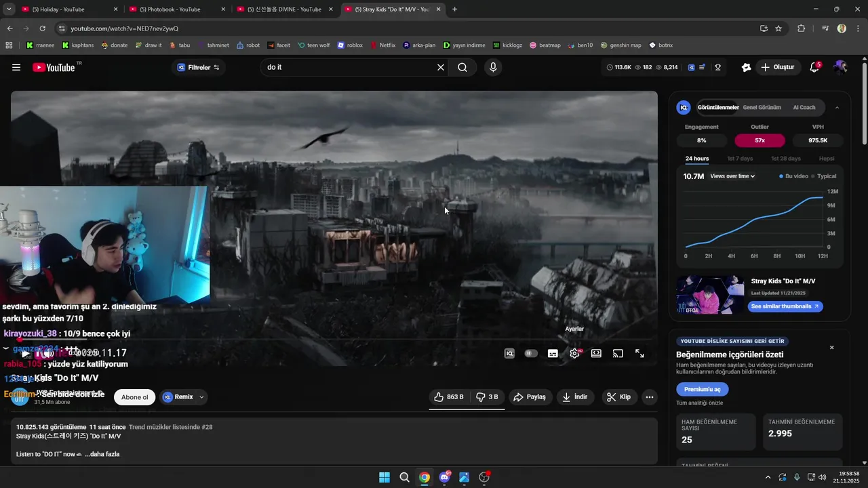
Task: Open player settings (Ayarlar) gear
Action: (574, 353)
